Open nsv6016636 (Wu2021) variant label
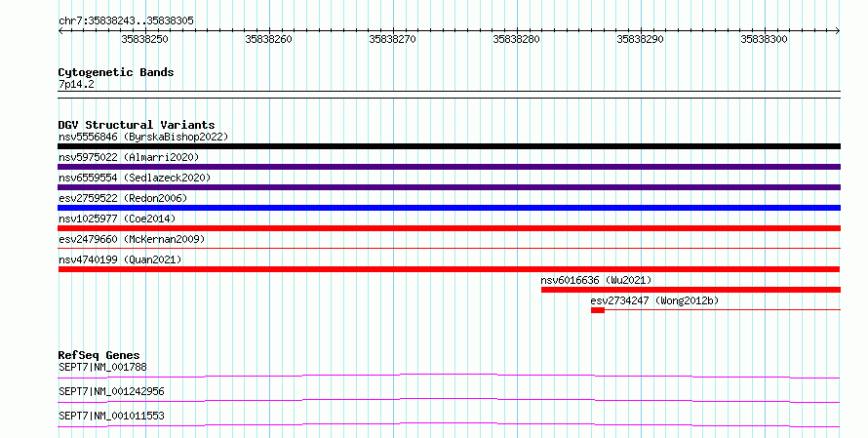868x438 pixels. (596, 280)
